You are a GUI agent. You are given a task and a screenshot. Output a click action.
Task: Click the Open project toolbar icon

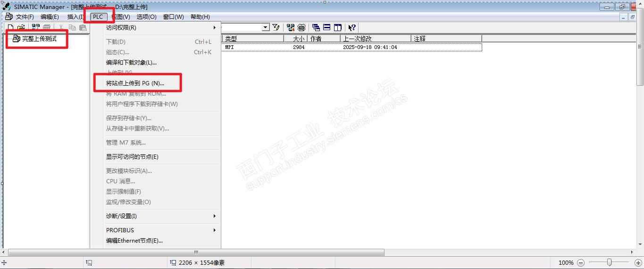point(21,28)
